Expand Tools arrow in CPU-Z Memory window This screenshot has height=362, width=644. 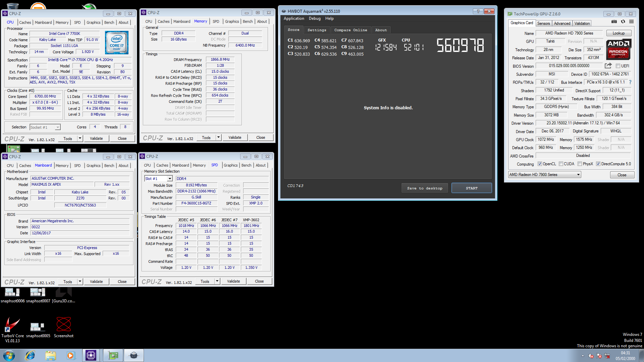218,137
